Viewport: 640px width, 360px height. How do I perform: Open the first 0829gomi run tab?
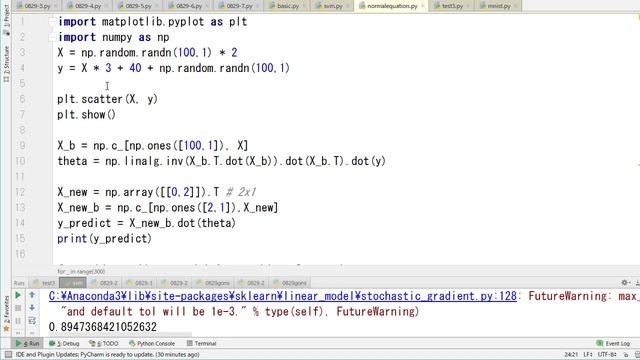[213, 282]
